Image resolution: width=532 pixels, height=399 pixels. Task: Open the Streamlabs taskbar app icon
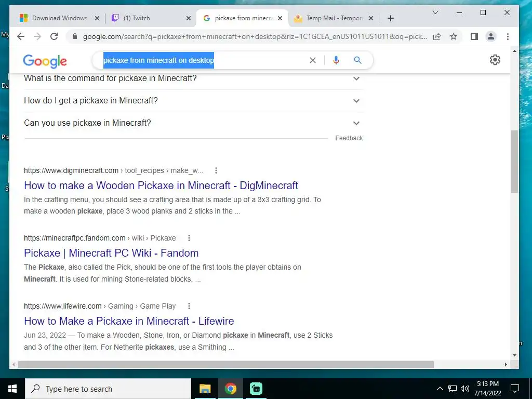coord(256,389)
